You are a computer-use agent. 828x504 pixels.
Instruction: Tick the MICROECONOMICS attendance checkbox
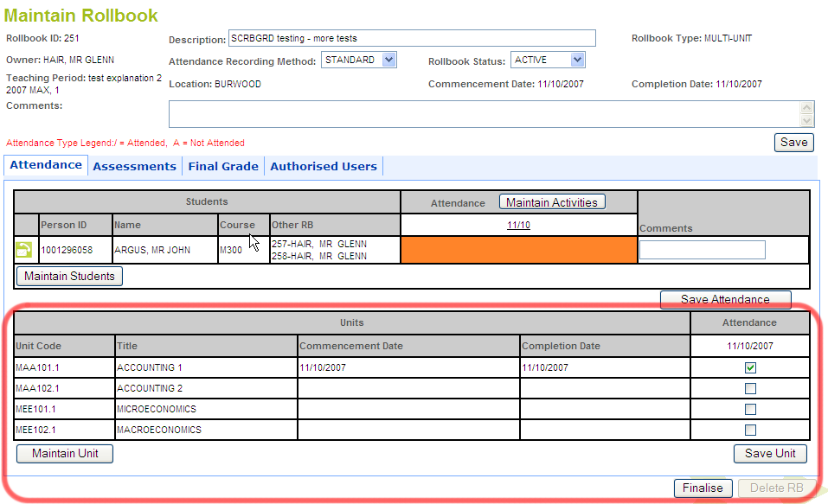(750, 410)
